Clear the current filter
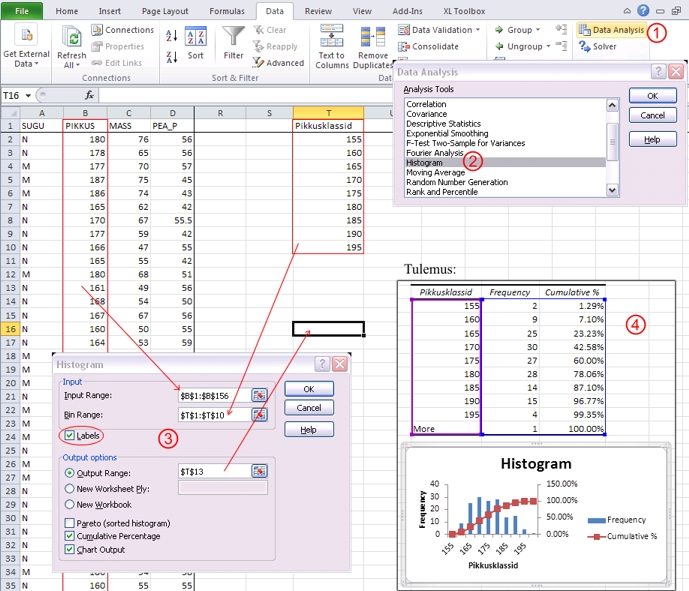 click(269, 30)
